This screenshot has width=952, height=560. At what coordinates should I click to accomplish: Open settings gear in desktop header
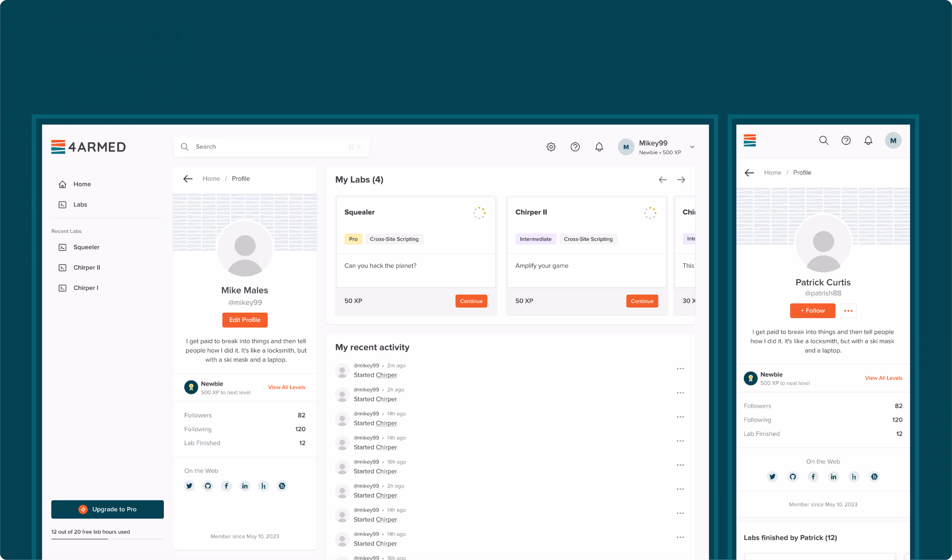click(x=551, y=147)
